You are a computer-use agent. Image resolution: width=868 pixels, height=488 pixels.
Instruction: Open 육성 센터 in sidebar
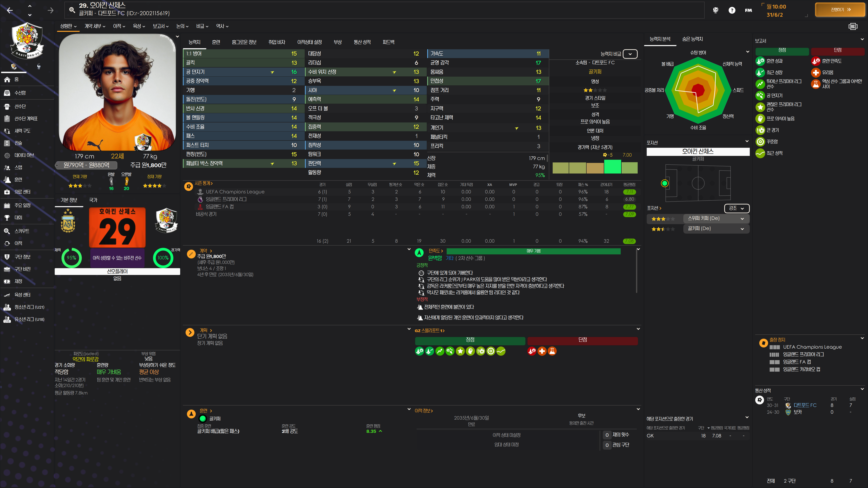(x=27, y=295)
